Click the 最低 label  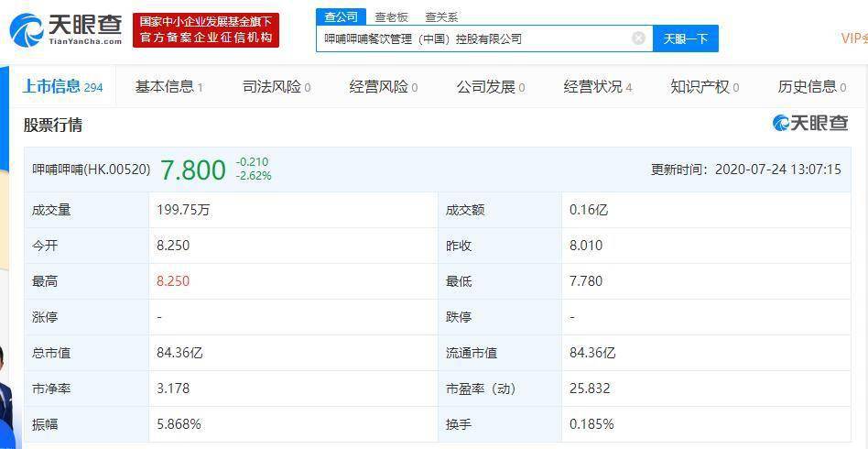pyautogui.click(x=459, y=281)
